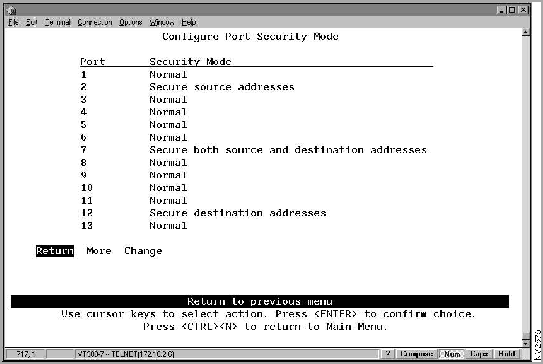Click the 'Return to previous menu' status bar
This screenshot has height=364, width=543.
pyautogui.click(x=260, y=301)
